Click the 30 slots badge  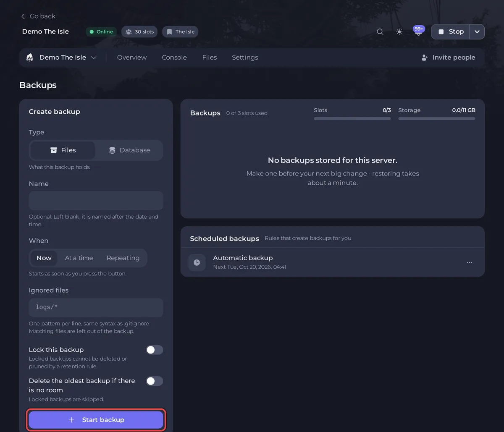tap(139, 32)
